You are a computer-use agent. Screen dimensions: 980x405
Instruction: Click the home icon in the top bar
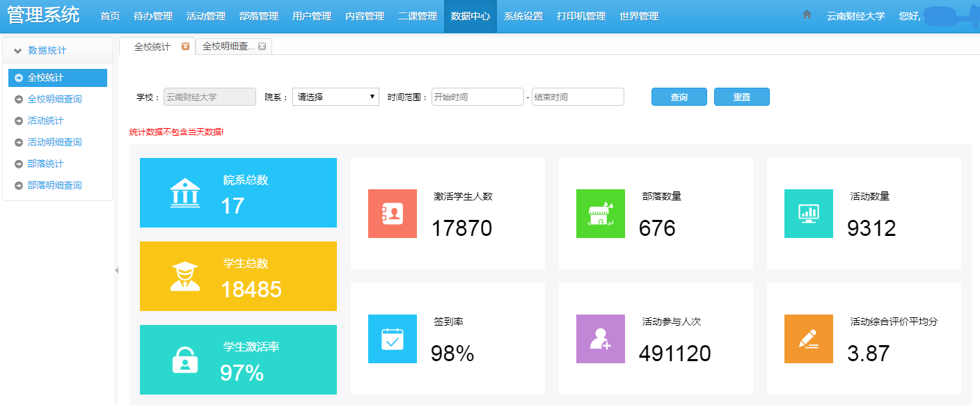point(807,15)
